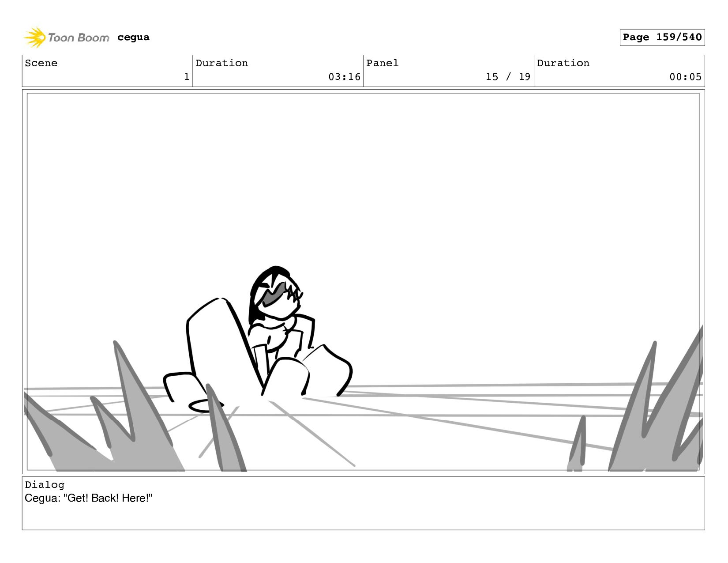728x563 pixels.
Task: Click the Cegua dialog line text
Action: point(88,498)
